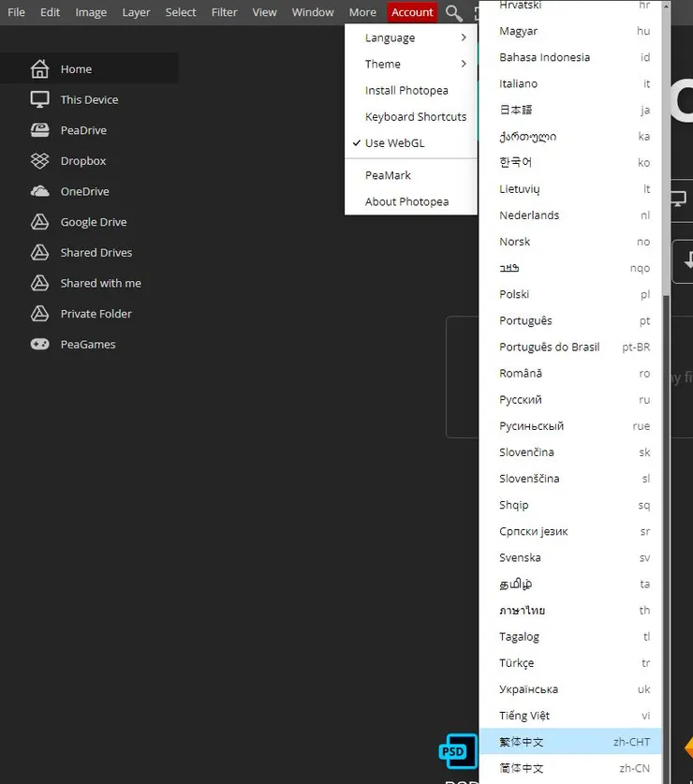Screen dimensions: 693x784
Task: Open the Private Folder entry in the sidebar
Action: [96, 314]
